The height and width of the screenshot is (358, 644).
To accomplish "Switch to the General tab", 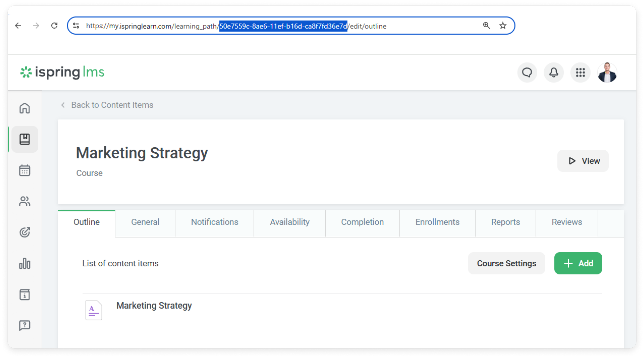I will [x=145, y=222].
